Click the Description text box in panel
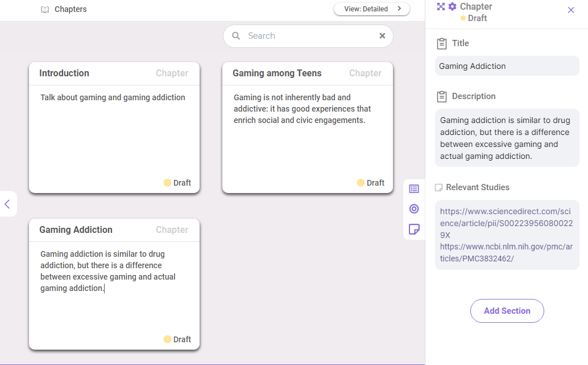 click(x=507, y=138)
